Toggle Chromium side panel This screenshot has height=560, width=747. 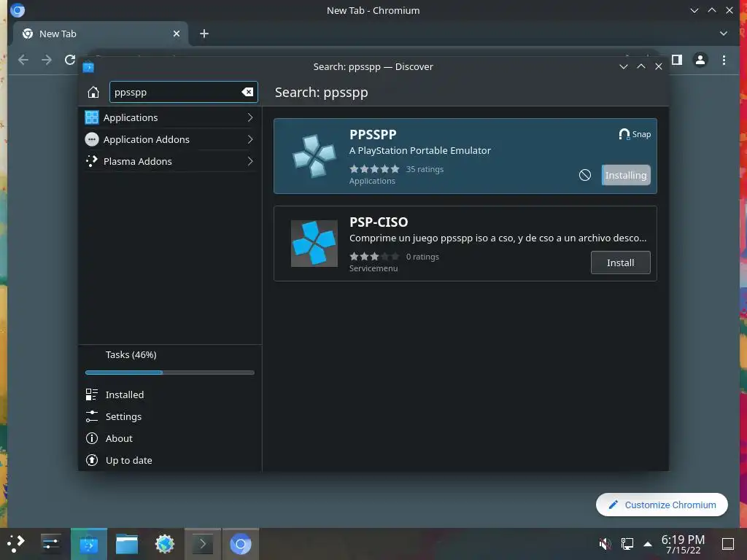pos(677,60)
